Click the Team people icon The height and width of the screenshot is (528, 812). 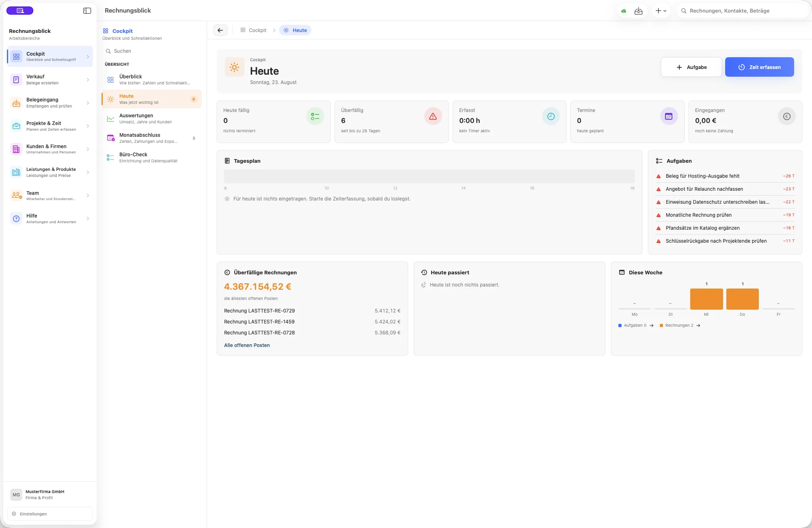[16, 195]
